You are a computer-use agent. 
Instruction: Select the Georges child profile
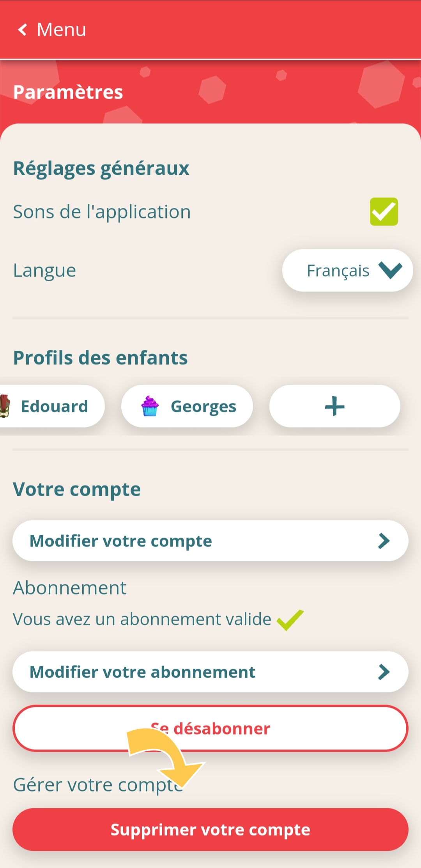(187, 406)
